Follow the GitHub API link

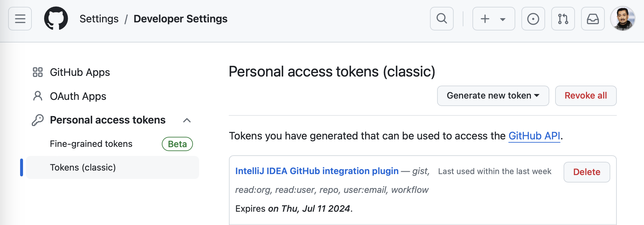coord(534,136)
